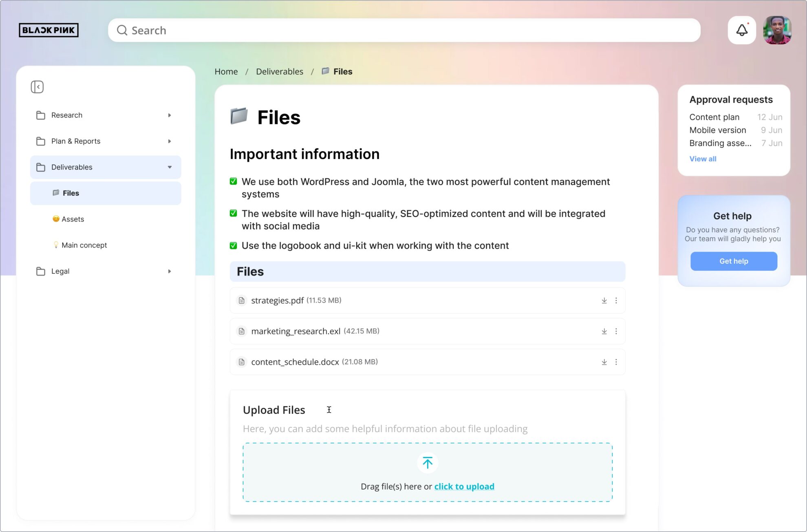Collapse the sidebar with the panel toggle icon
The width and height of the screenshot is (807, 532).
click(37, 87)
